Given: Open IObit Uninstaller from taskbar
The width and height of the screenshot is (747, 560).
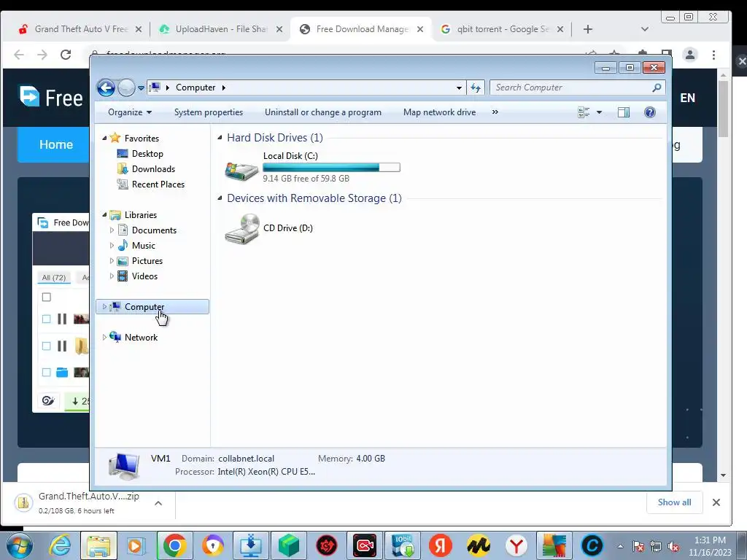Looking at the screenshot, I should pyautogui.click(x=403, y=545).
